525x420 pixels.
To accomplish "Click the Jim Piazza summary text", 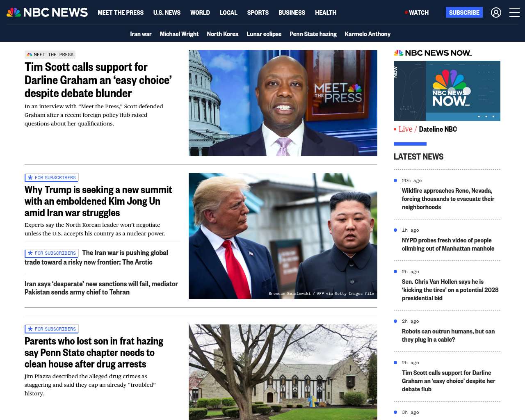I will [90, 385].
